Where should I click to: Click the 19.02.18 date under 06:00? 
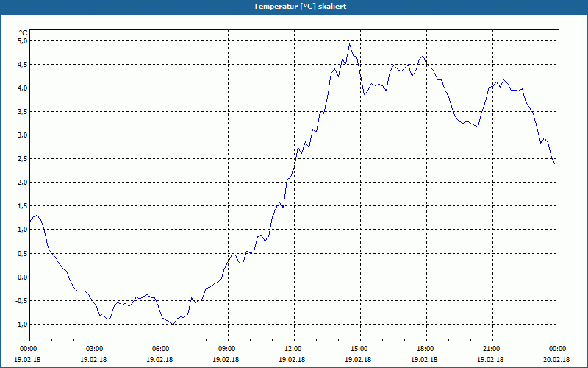pos(159,360)
